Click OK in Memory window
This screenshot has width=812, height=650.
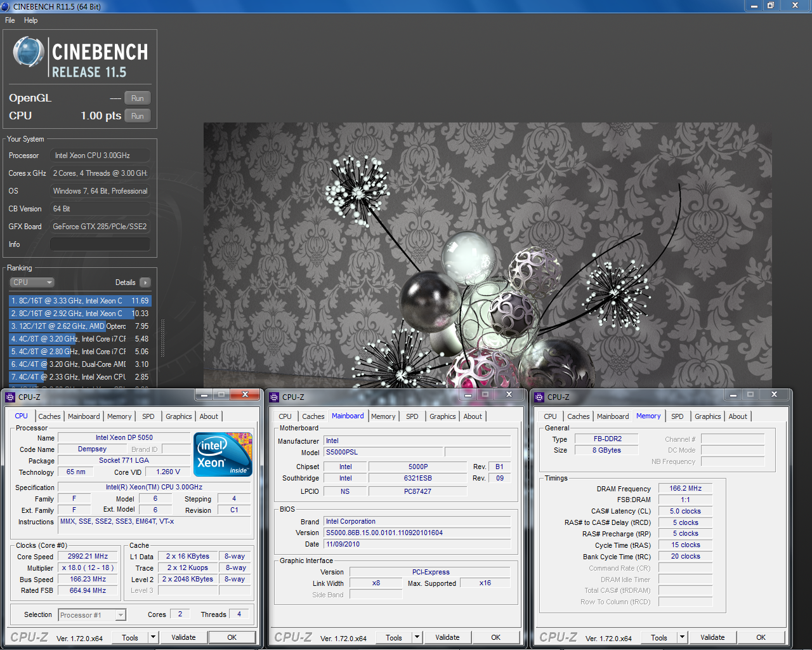click(761, 637)
